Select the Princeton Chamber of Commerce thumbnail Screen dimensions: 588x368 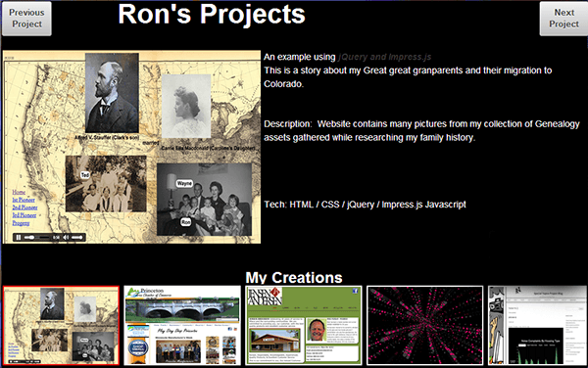coord(182,325)
